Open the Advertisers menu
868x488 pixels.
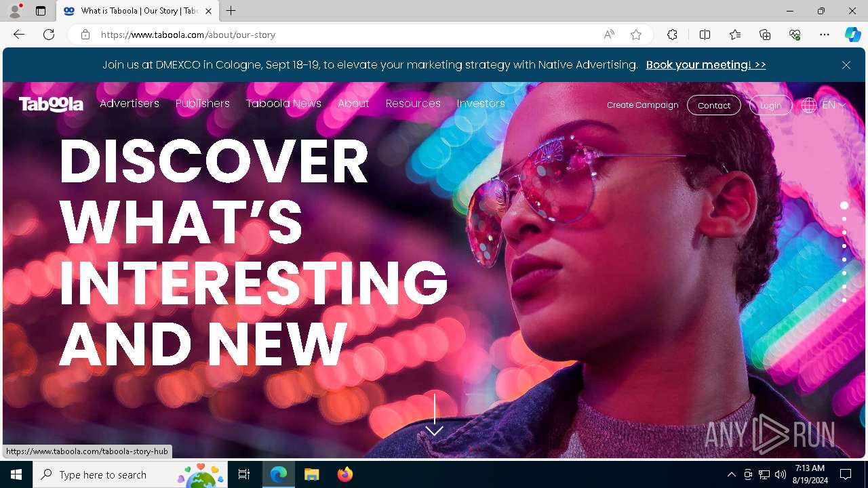(x=130, y=104)
